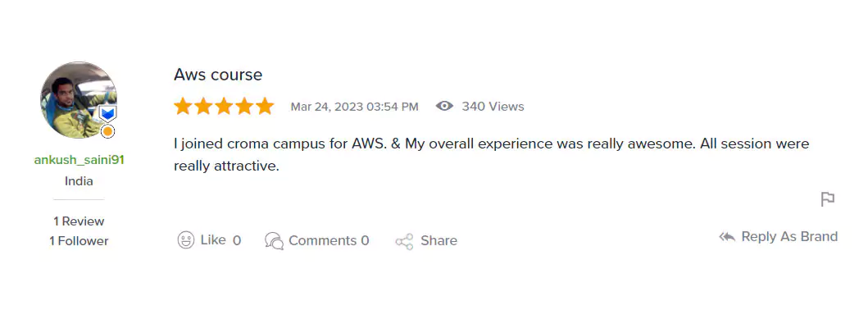View the 1 Follower count
This screenshot has height=310, width=868.
[79, 241]
